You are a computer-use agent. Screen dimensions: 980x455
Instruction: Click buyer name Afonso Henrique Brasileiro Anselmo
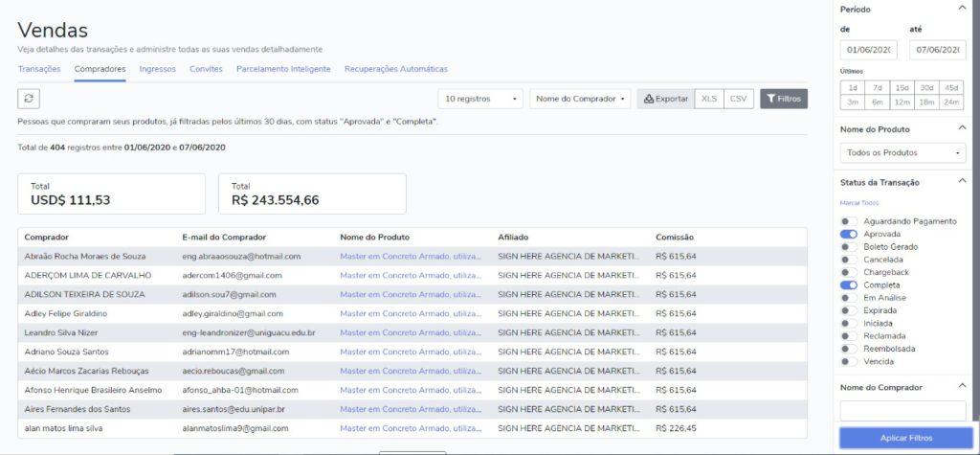coord(93,390)
